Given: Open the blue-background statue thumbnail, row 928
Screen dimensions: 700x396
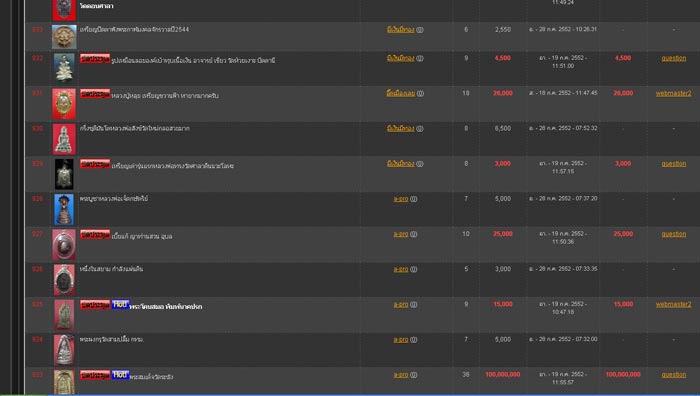Looking at the screenshot, I should pos(64,209).
